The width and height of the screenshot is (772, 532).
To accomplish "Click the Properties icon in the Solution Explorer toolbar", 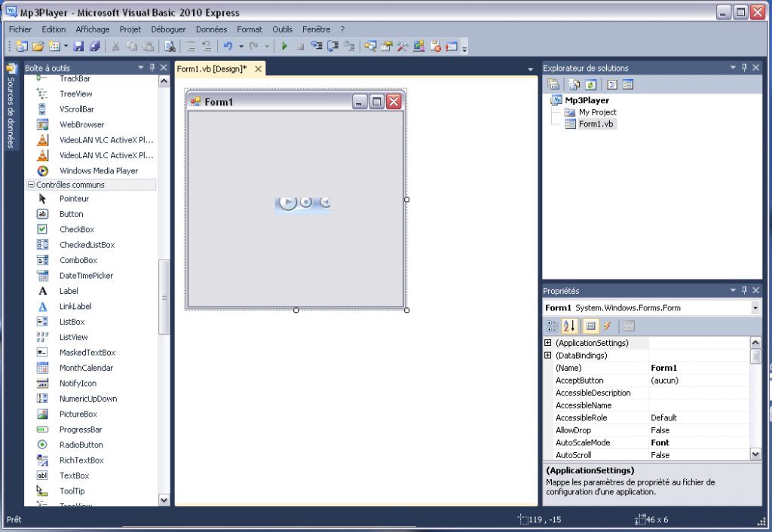I will [553, 84].
